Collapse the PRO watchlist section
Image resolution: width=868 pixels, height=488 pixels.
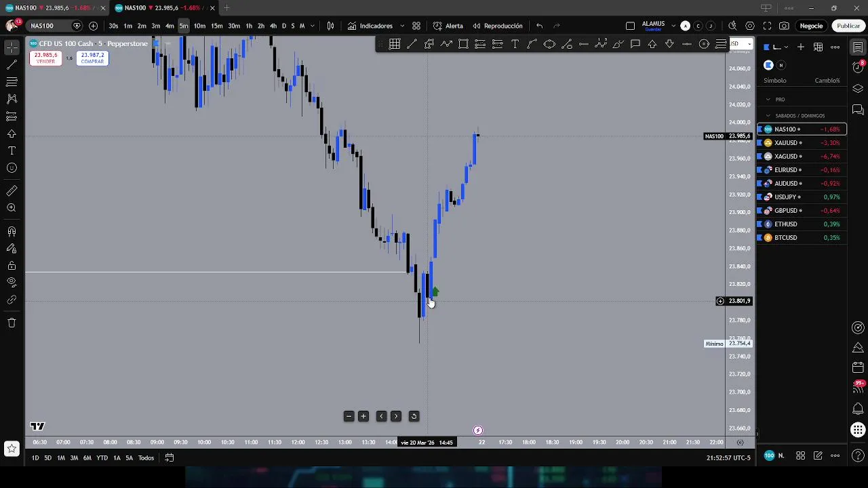click(768, 100)
